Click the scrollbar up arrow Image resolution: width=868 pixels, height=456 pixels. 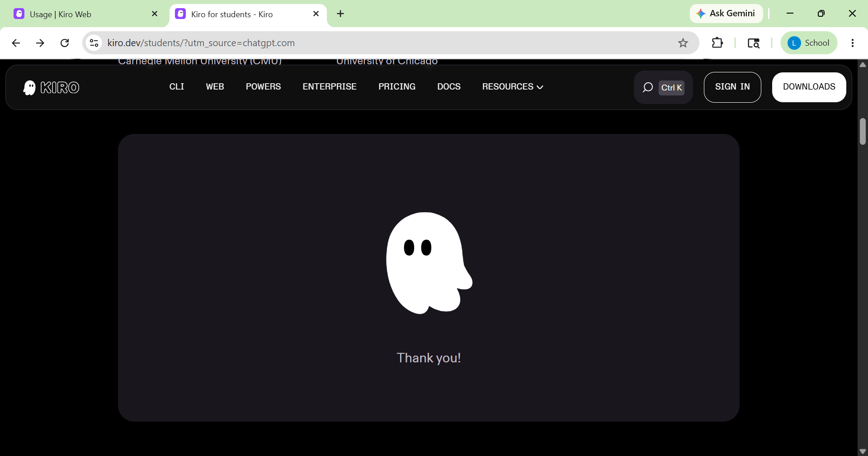pyautogui.click(x=863, y=65)
